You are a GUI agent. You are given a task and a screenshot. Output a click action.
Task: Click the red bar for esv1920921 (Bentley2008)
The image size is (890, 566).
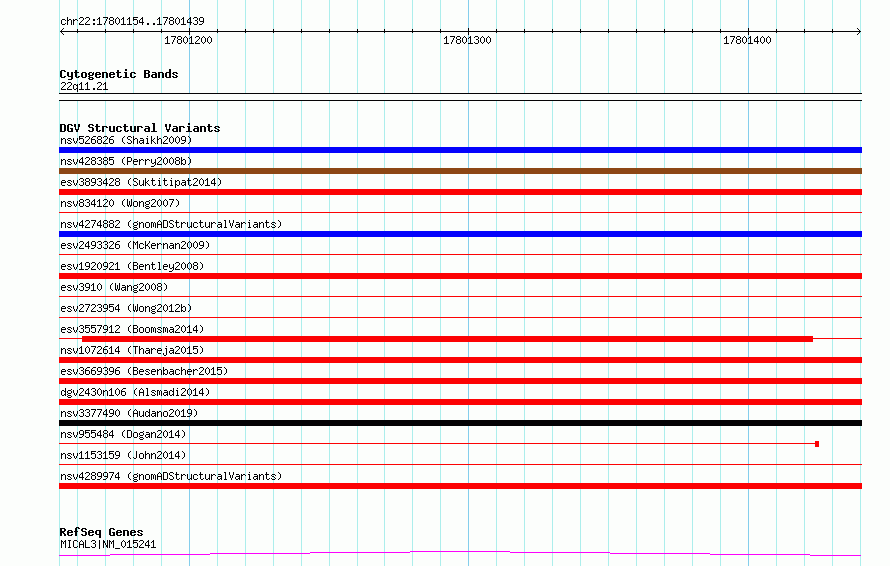(x=460, y=276)
